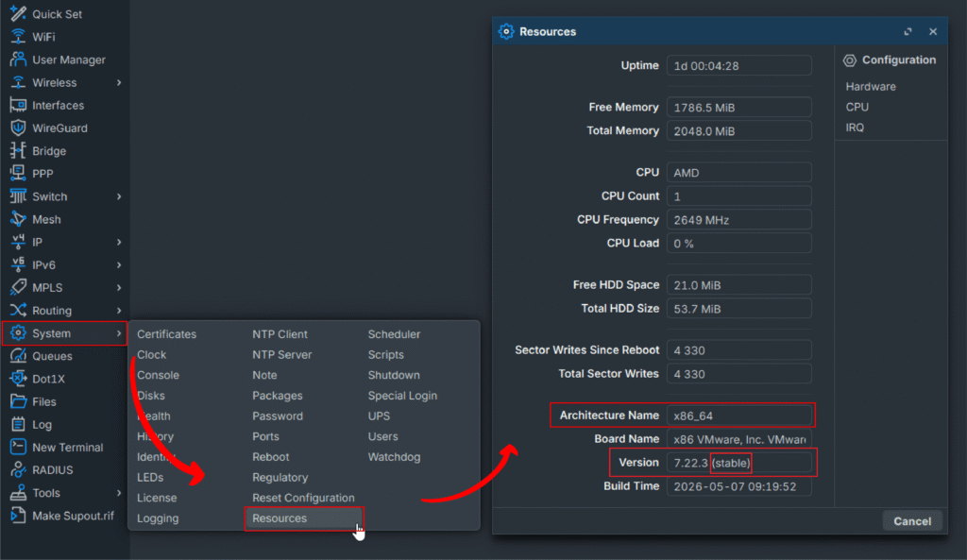
Task: Click the Tools icon in sidebar
Action: coord(18,493)
